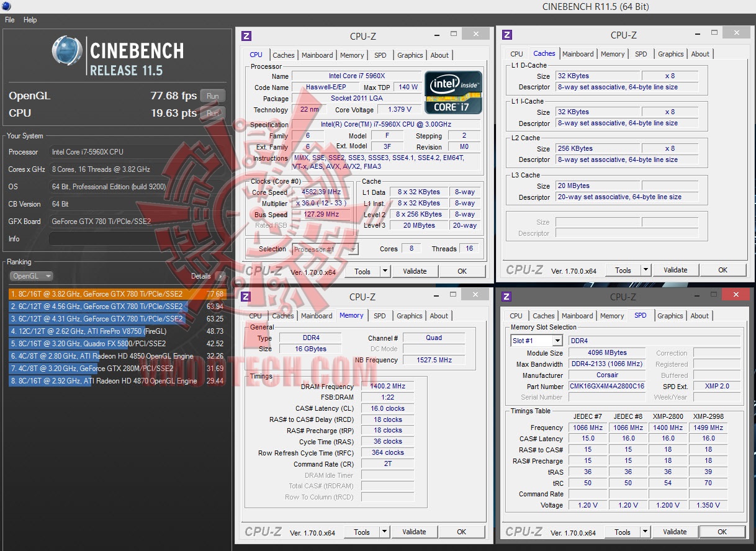This screenshot has height=551, width=756.
Task: Run the CPU benchmark
Action: point(213,113)
